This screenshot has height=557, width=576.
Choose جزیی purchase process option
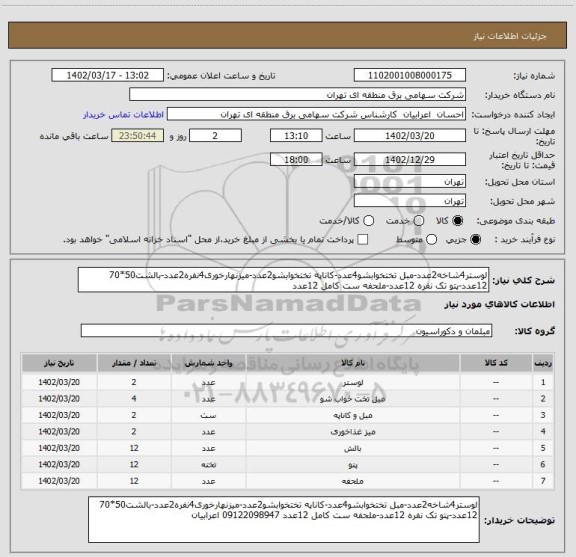click(476, 240)
